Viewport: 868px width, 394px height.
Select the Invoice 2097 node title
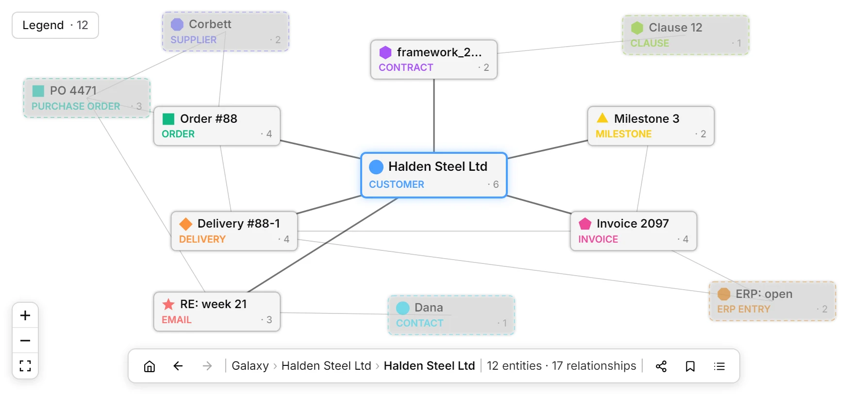pos(633,224)
